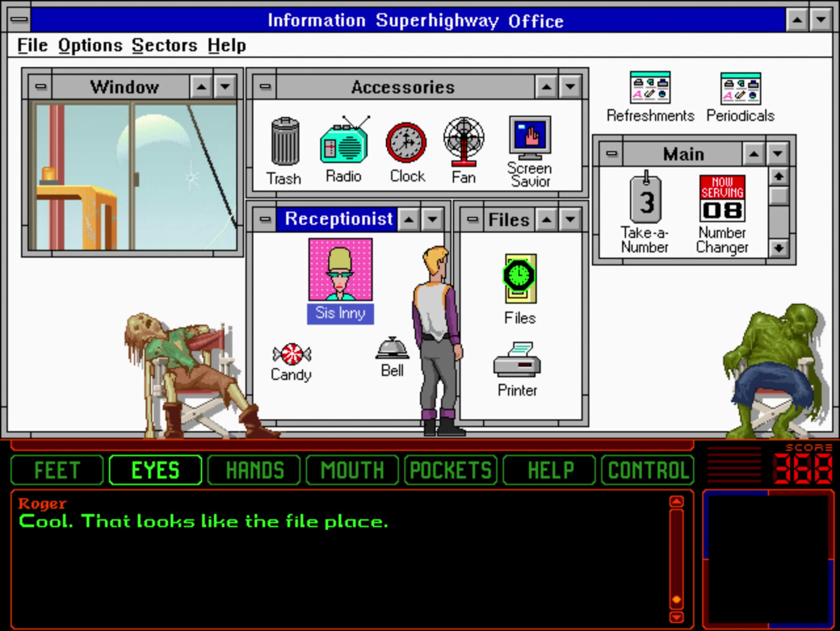Click the empty inventory item viewer box
The image size is (840, 631).
769,559
